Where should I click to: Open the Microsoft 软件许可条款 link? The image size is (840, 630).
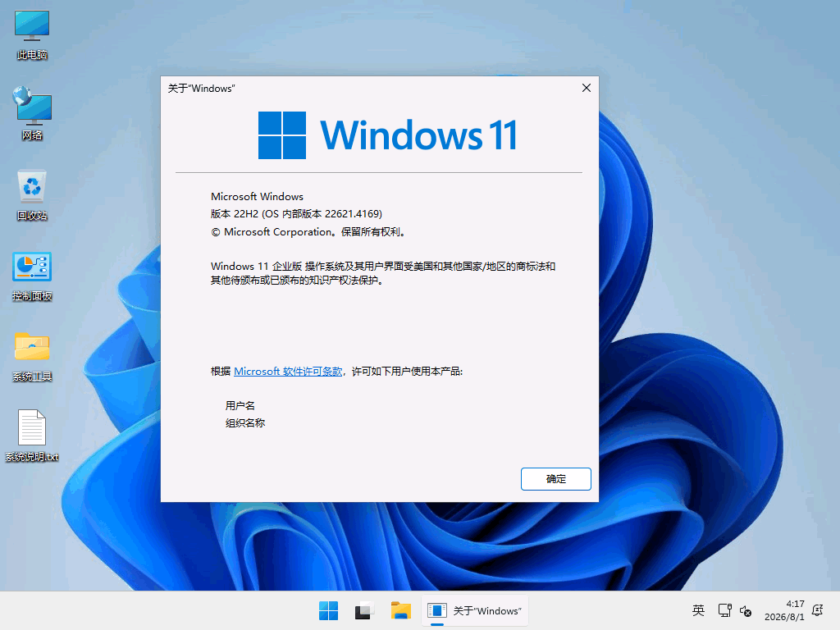pos(288,372)
